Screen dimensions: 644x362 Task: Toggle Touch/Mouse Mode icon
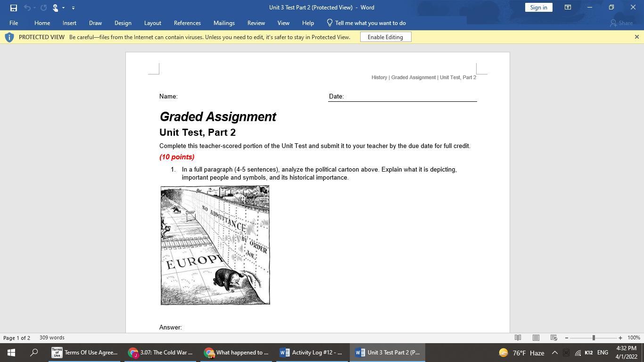(55, 8)
